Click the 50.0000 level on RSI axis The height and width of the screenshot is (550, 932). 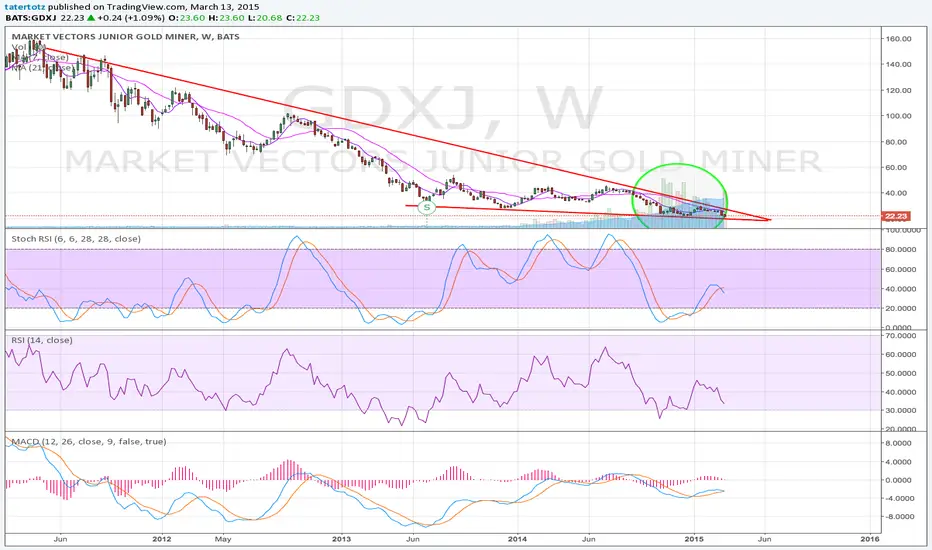tap(900, 373)
